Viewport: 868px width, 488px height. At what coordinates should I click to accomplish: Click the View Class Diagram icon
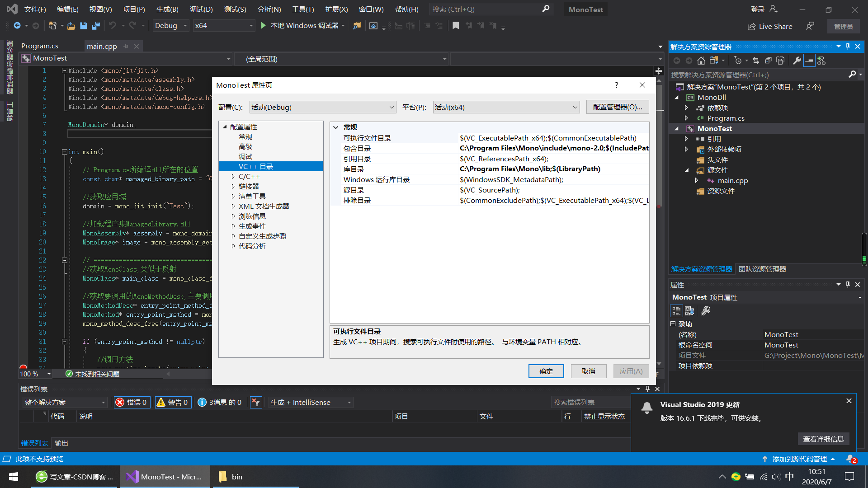click(x=821, y=61)
